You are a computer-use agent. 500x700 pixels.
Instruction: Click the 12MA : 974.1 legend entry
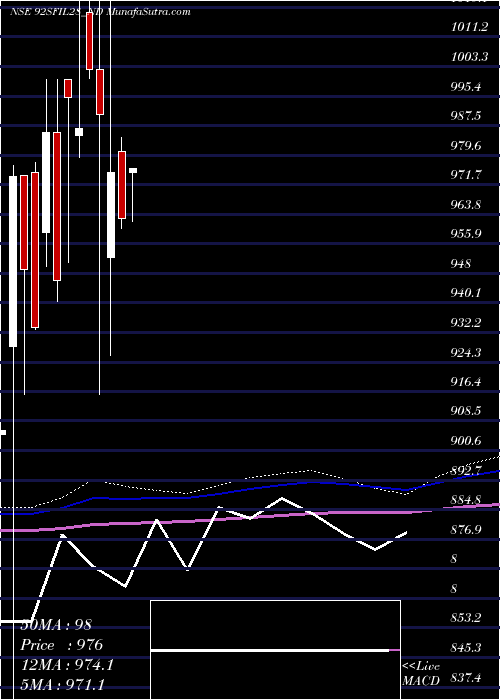click(x=67, y=665)
